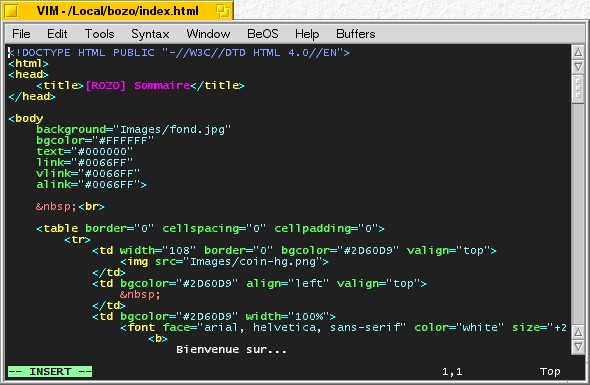Click the td align="left" valign="top" line
The width and height of the screenshot is (590, 385).
tap(259, 283)
